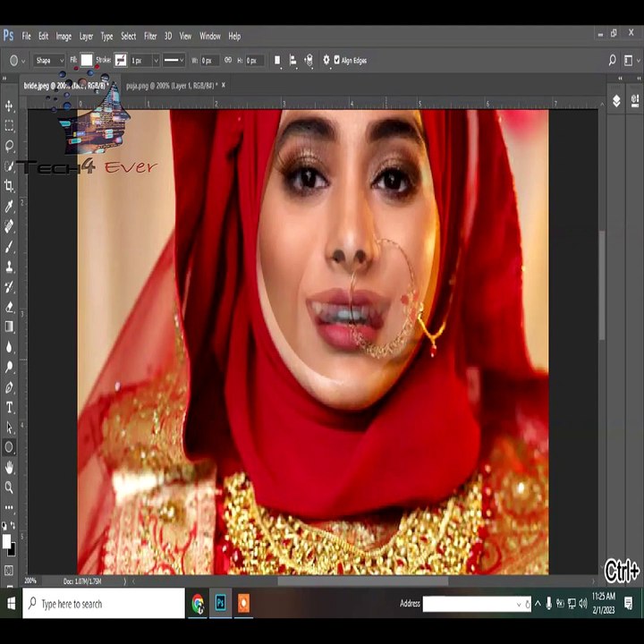Select the Healing Brush tool

pyautogui.click(x=9, y=226)
